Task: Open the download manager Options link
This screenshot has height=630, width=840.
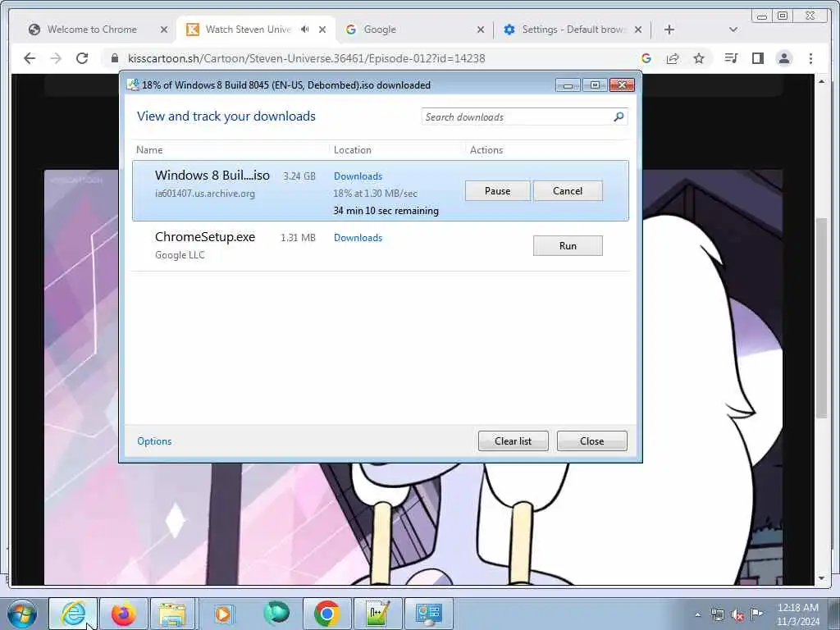Action: tap(154, 441)
